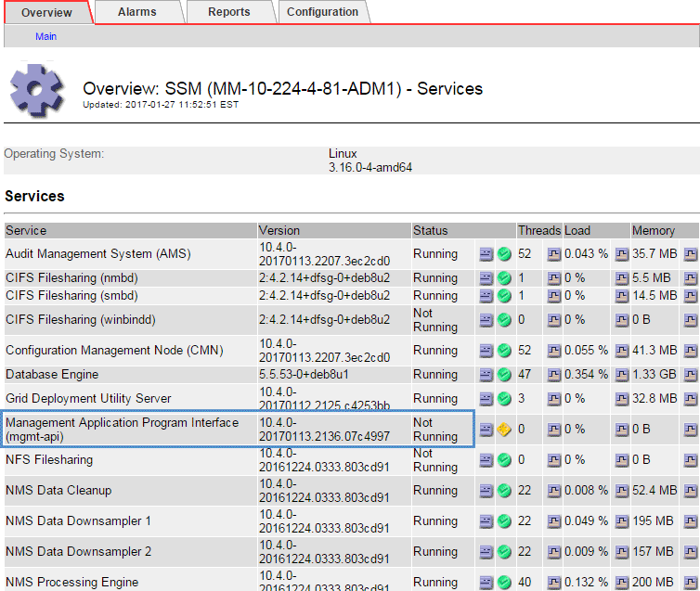
Task: Select the Overview tab
Action: 46,13
